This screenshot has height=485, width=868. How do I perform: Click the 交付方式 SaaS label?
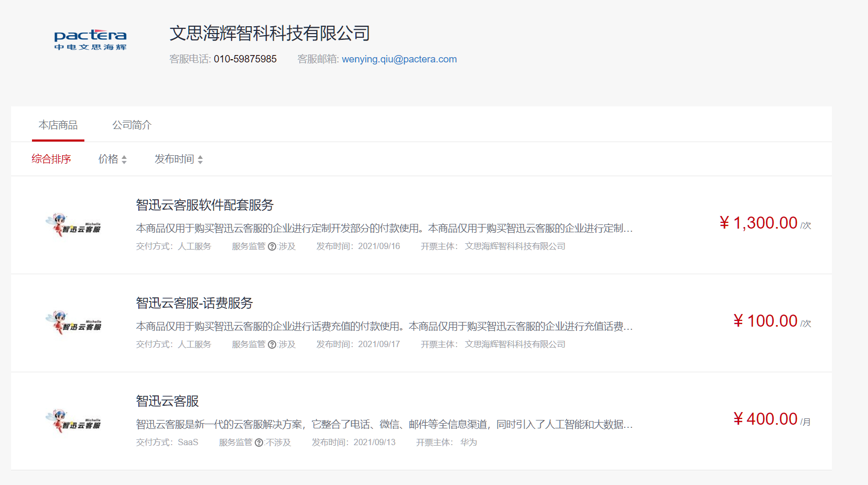(x=167, y=443)
